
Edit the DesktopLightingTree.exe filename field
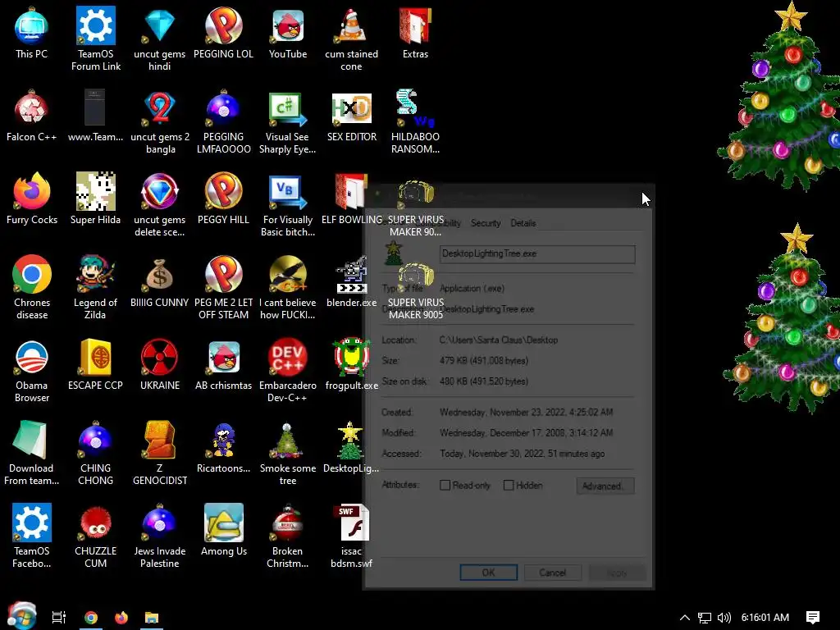click(x=537, y=254)
